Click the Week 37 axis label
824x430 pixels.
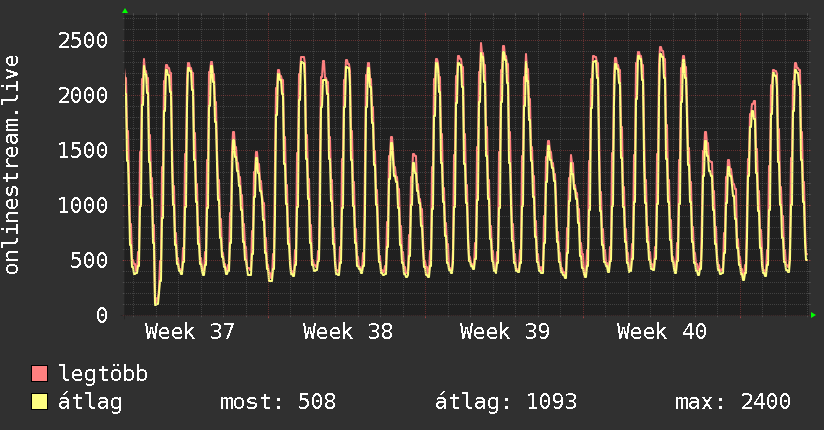190,332
